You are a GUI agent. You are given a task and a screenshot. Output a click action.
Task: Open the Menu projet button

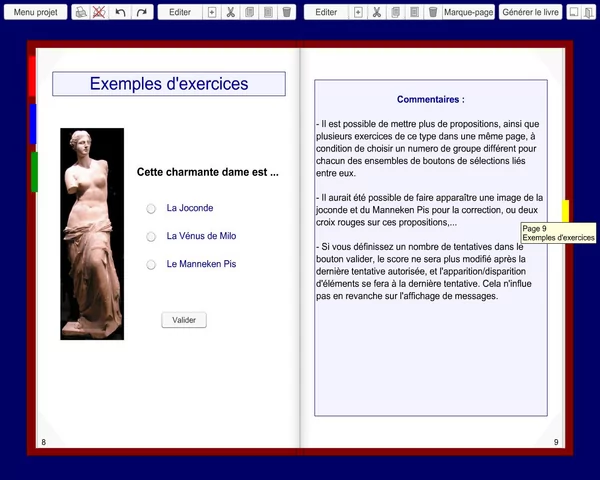(x=36, y=12)
